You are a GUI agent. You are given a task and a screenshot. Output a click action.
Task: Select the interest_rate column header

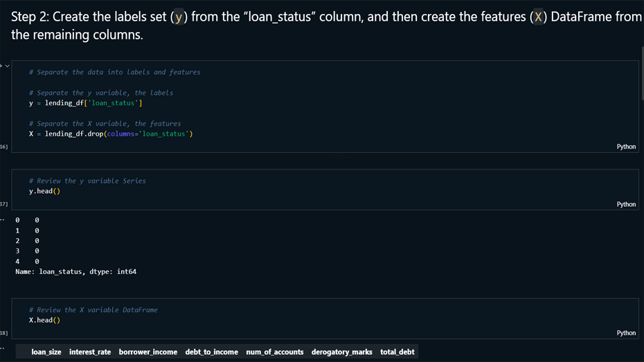[90, 352]
